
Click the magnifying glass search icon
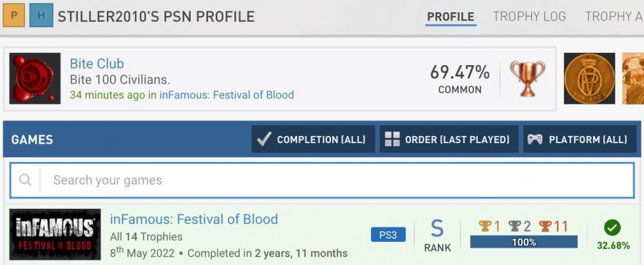pos(25,181)
